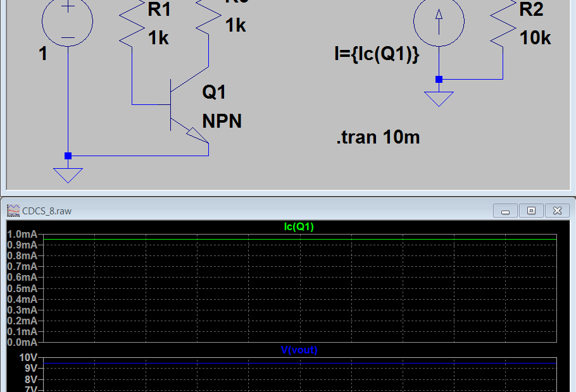Click the R1 label text

pos(160,9)
